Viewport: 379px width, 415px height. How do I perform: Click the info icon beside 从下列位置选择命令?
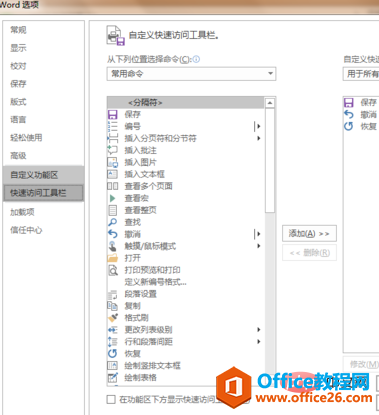[196, 59]
